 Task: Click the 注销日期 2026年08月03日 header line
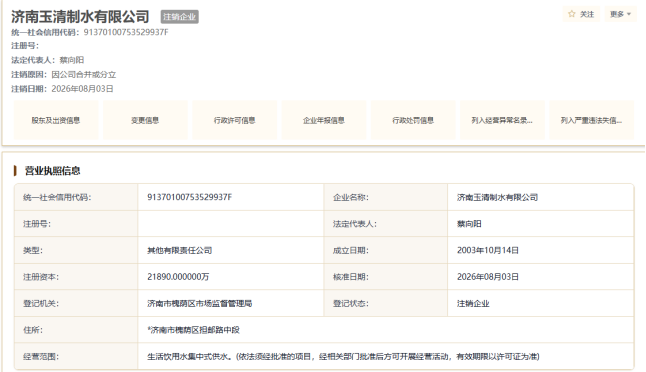tap(62, 89)
